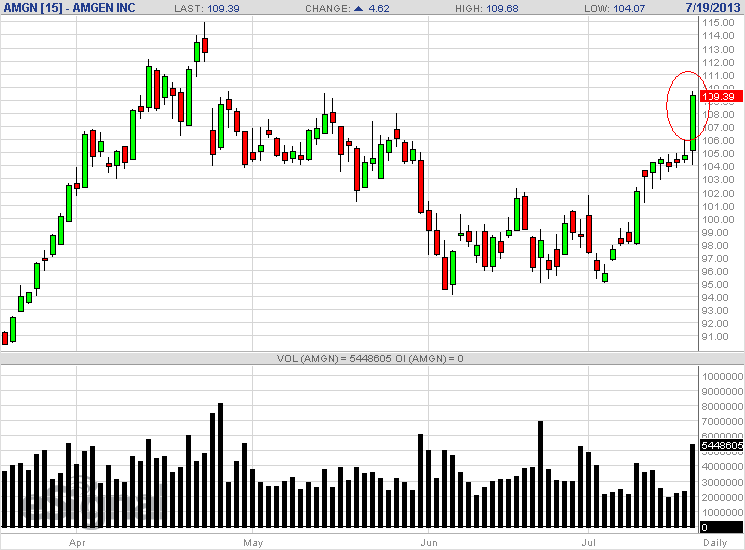Click the May label on the time axis

tap(253, 543)
